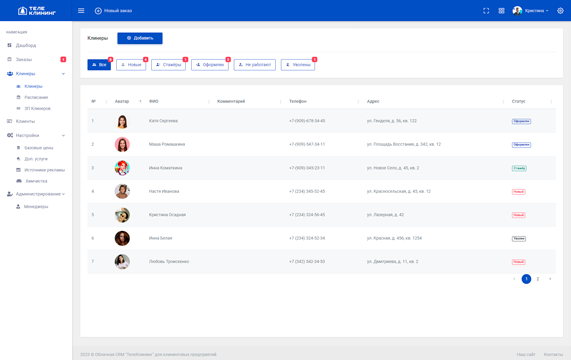
Task: Open Базовые цены settings item
Action: 39,148
